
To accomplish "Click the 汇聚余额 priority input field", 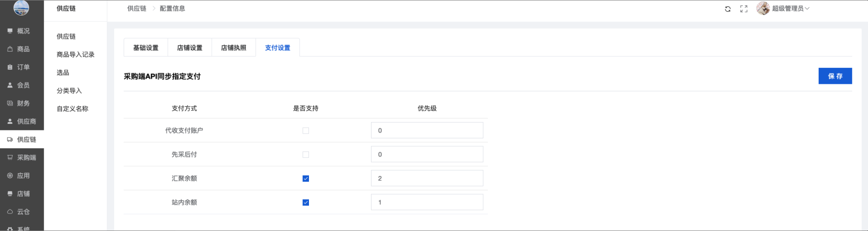I will tap(427, 178).
